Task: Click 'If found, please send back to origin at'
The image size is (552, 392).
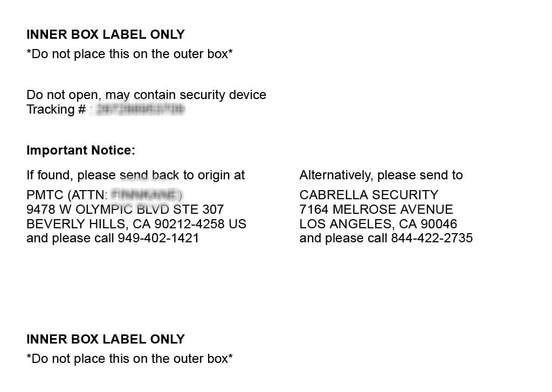Action: tap(135, 175)
